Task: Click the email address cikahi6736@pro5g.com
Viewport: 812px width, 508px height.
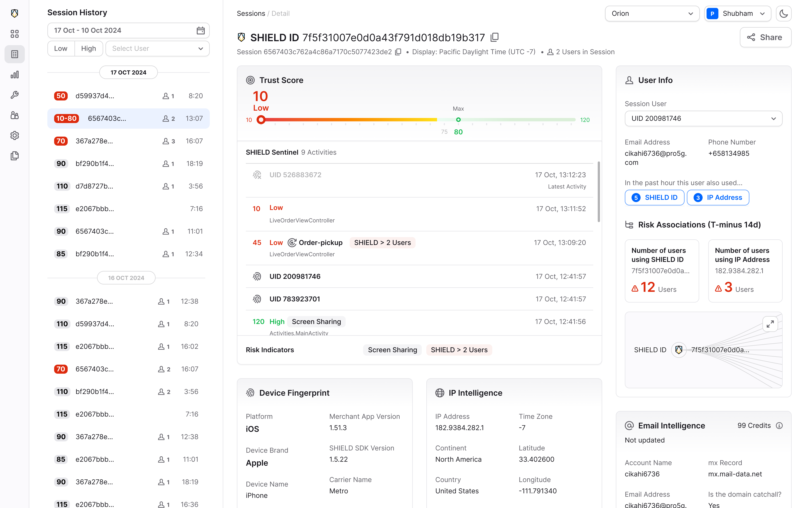Action: point(655,158)
